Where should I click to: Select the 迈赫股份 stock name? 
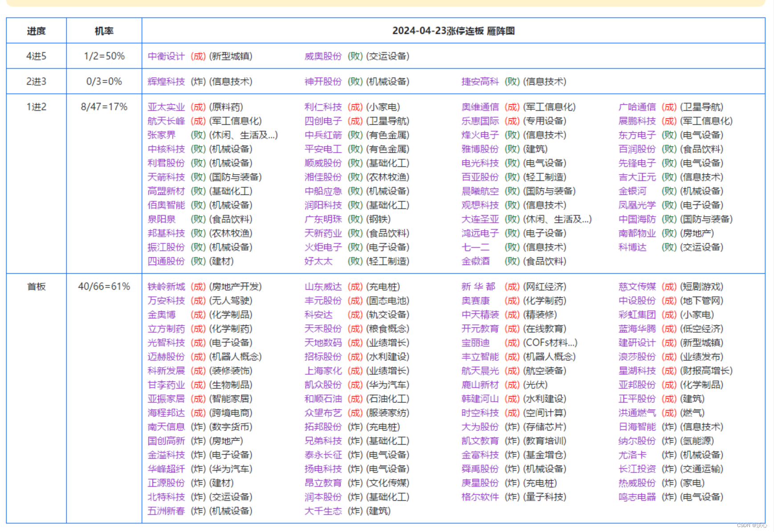click(x=166, y=357)
